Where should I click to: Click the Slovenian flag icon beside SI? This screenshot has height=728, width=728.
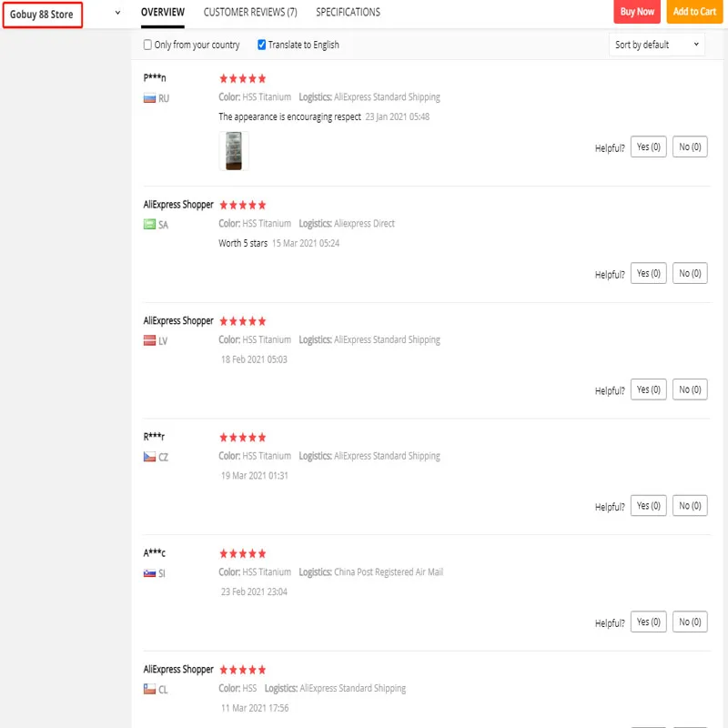pyautogui.click(x=149, y=573)
